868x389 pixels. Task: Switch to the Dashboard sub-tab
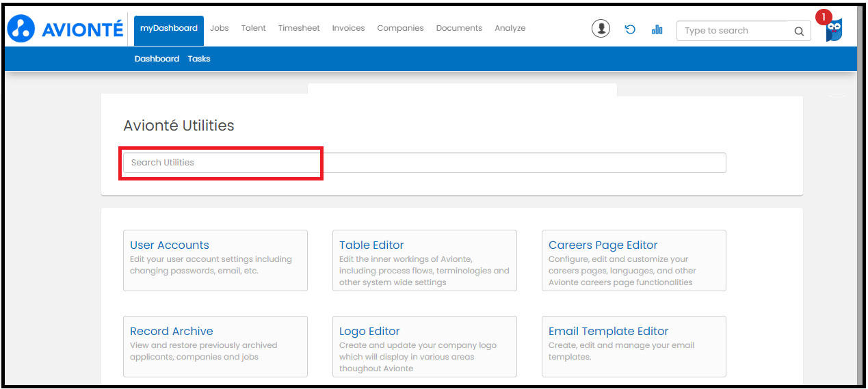coord(157,59)
